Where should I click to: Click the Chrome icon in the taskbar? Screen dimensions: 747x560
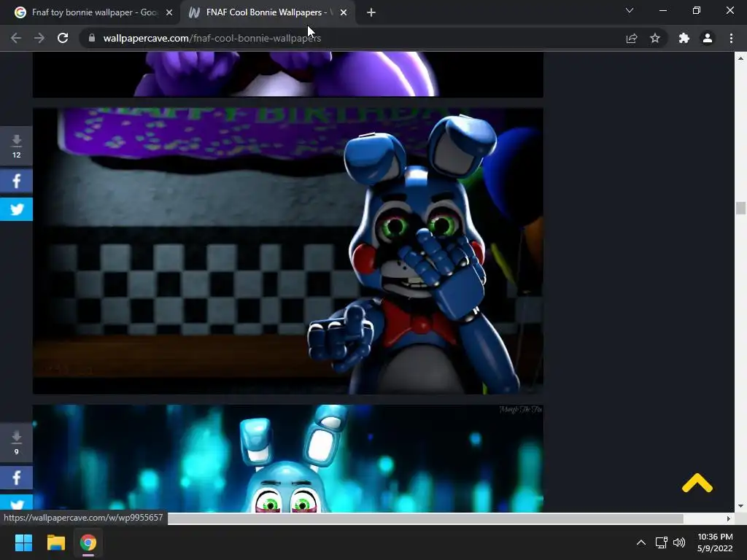(x=88, y=542)
